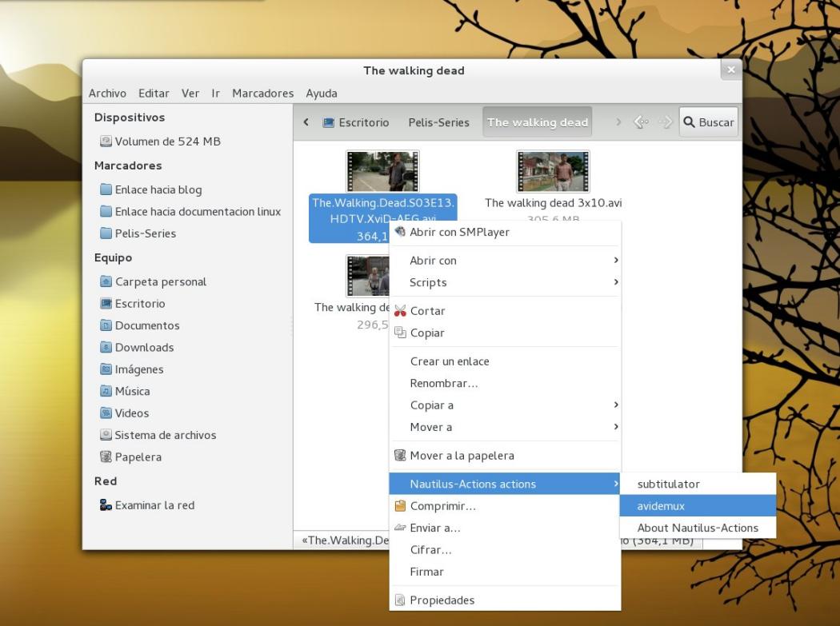The width and height of the screenshot is (840, 626).
Task: Go forward with the right arrow navigation icon
Action: 665,122
